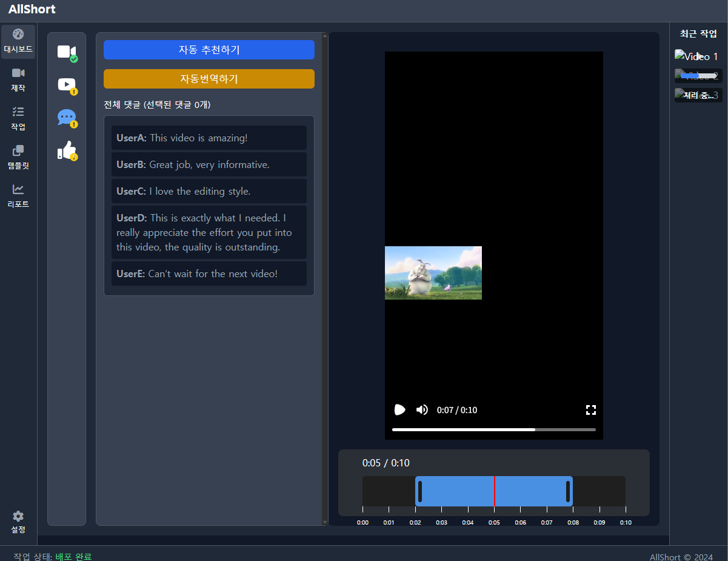
Task: Select the comments chat bubble icon
Action: pos(67,118)
